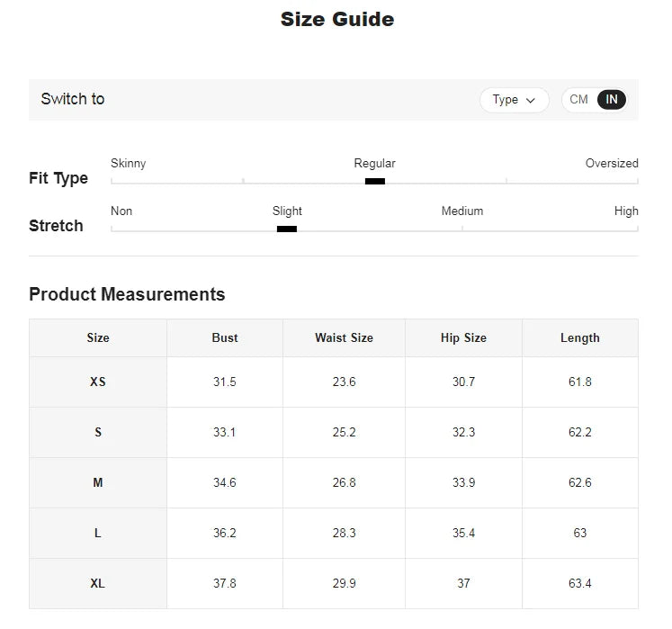The width and height of the screenshot is (672, 629).
Task: Click the Fit Type slider black marker
Action: pyautogui.click(x=375, y=182)
